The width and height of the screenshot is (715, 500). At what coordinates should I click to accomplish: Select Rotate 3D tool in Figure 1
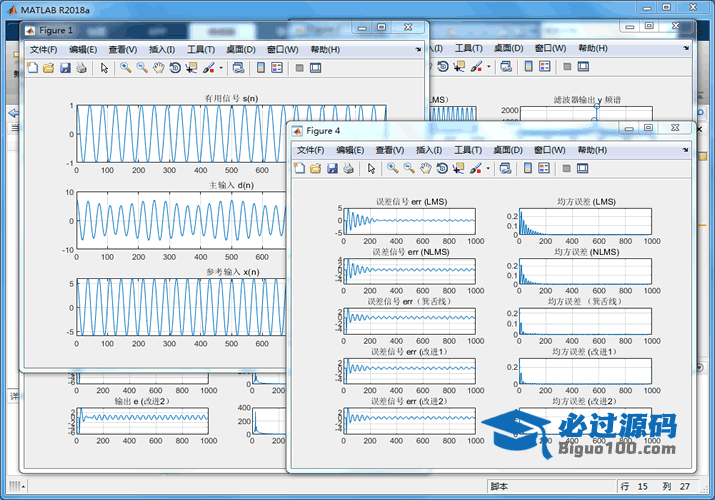[175, 68]
